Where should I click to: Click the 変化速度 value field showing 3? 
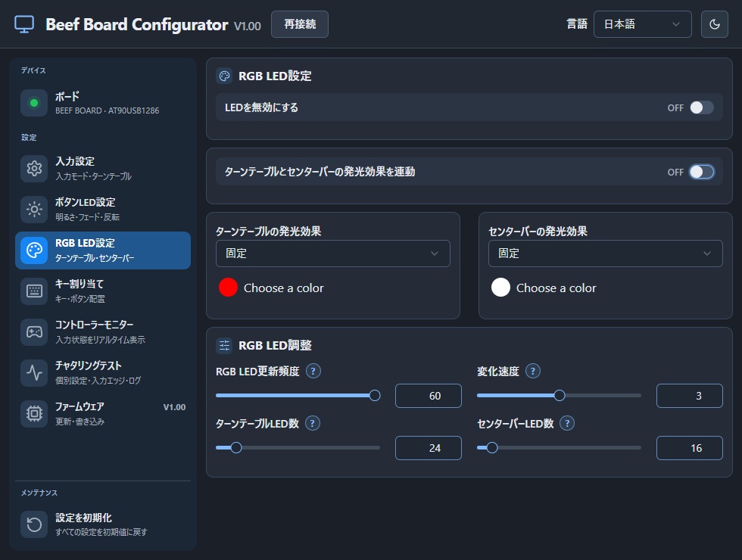click(x=690, y=396)
